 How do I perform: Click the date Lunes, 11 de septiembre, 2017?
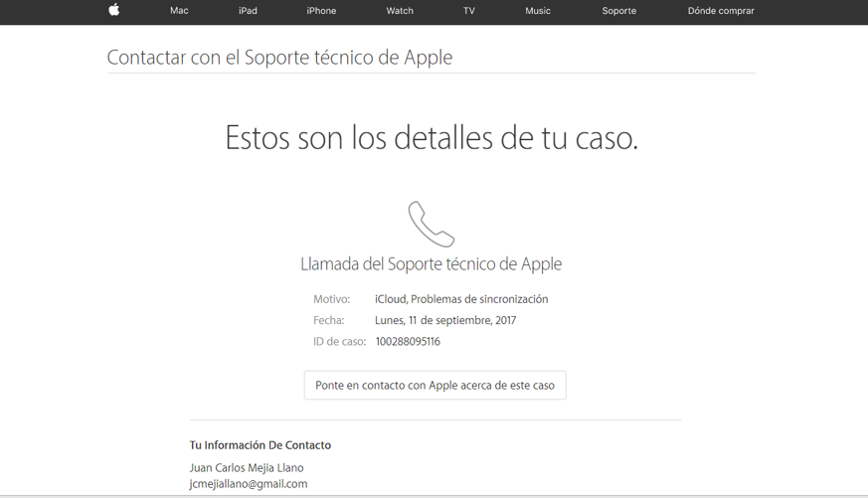pos(445,320)
